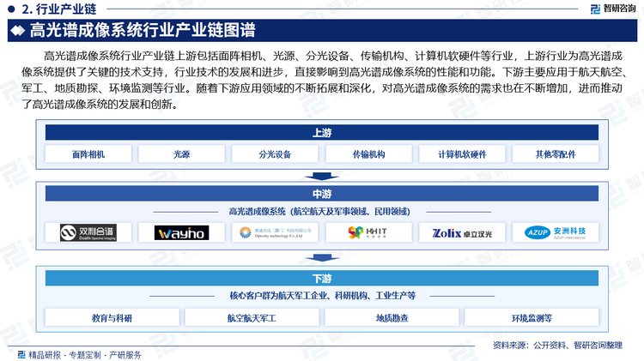644x361 pixels.
Task: Click the 双利合谱 company logo
Action: pos(88,232)
